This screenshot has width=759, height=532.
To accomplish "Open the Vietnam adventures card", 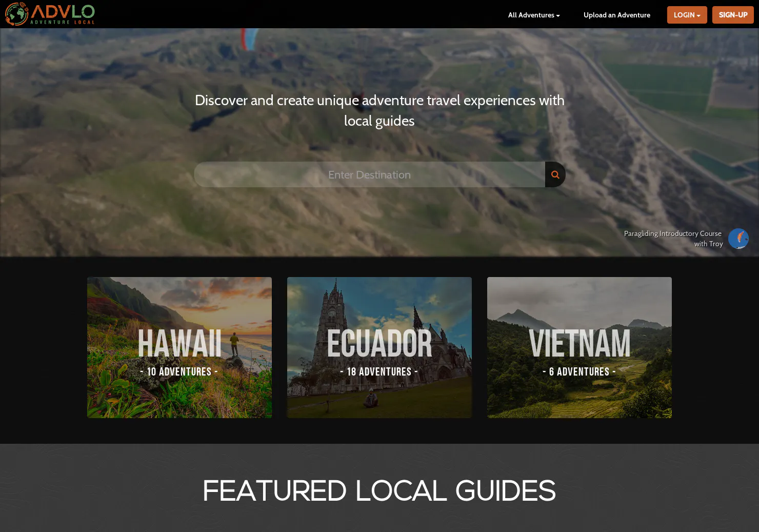I will 580,347.
